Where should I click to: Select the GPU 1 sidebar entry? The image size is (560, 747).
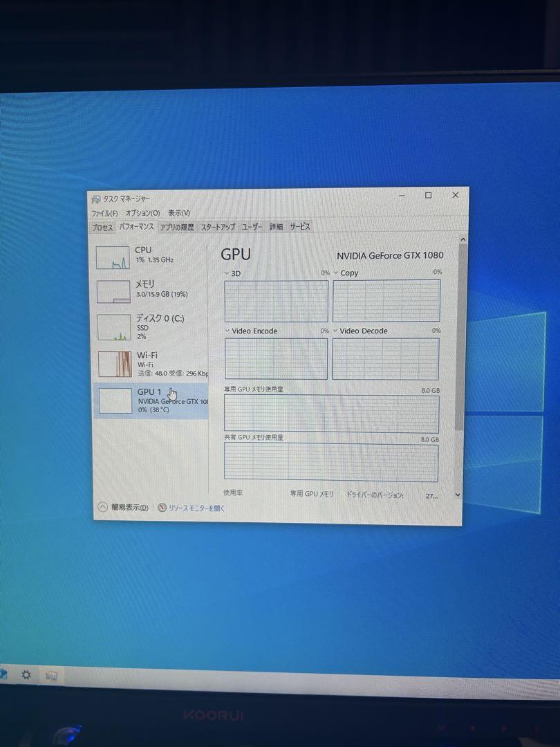pyautogui.click(x=151, y=400)
